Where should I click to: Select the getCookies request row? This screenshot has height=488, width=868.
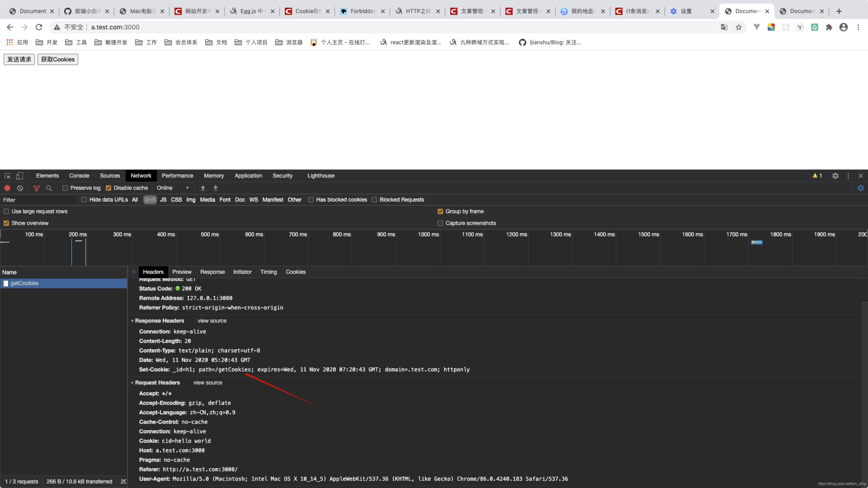[25, 283]
